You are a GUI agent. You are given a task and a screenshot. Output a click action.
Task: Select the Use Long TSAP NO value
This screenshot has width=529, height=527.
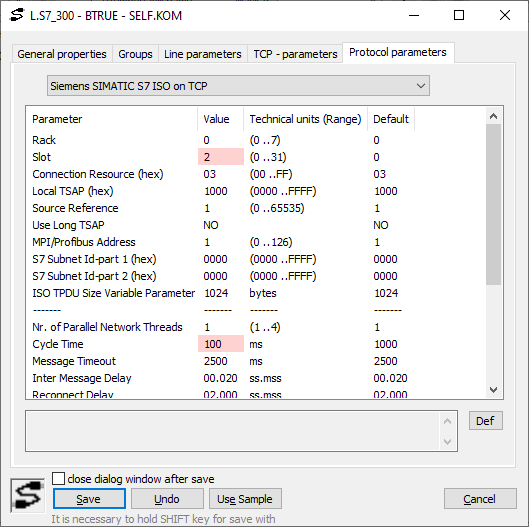[211, 225]
